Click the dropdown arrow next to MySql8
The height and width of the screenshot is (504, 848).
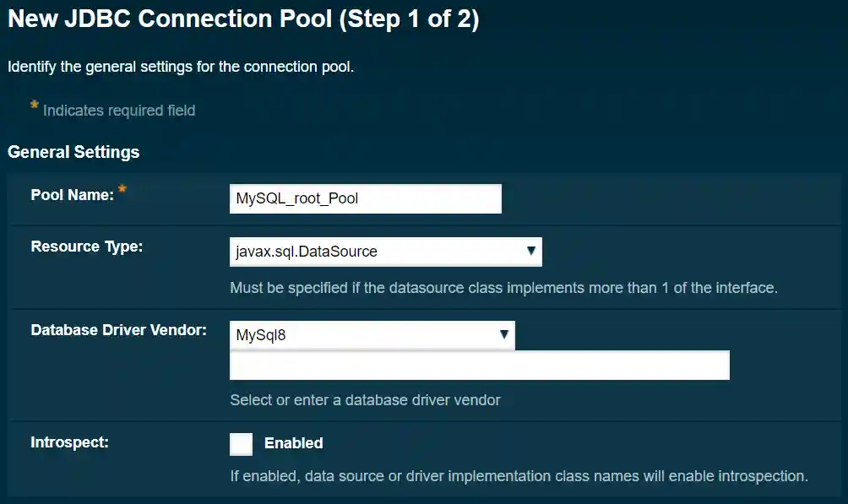pos(505,334)
